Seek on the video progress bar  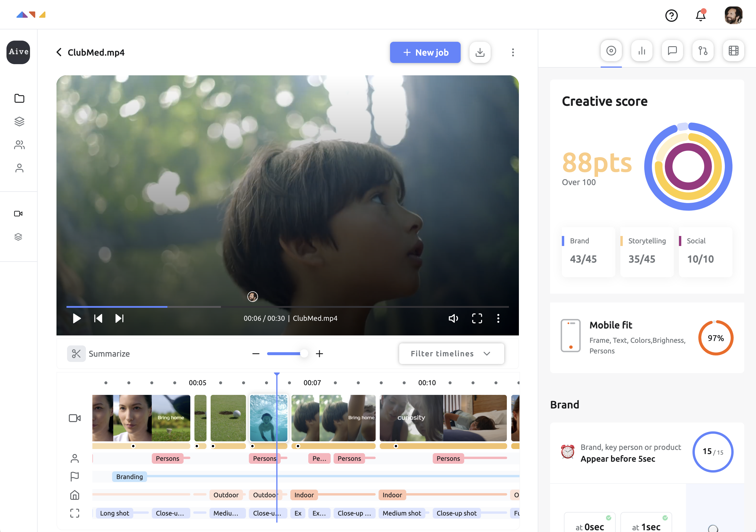pos(287,307)
